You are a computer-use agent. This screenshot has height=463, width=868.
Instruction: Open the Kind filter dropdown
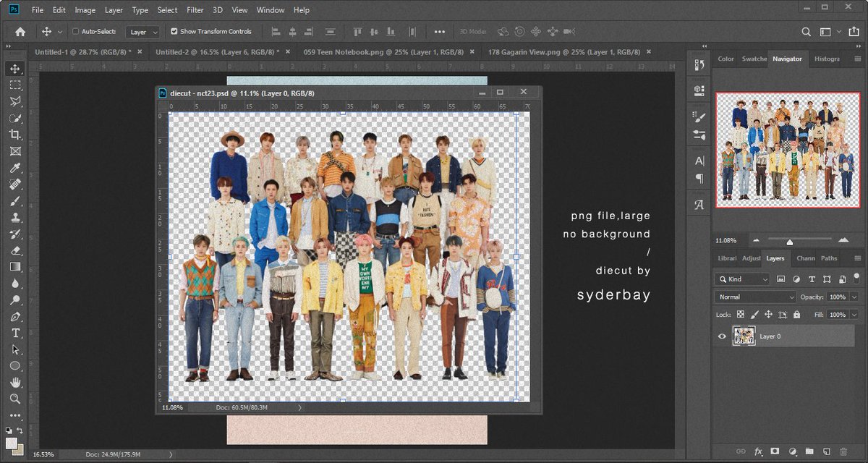743,279
